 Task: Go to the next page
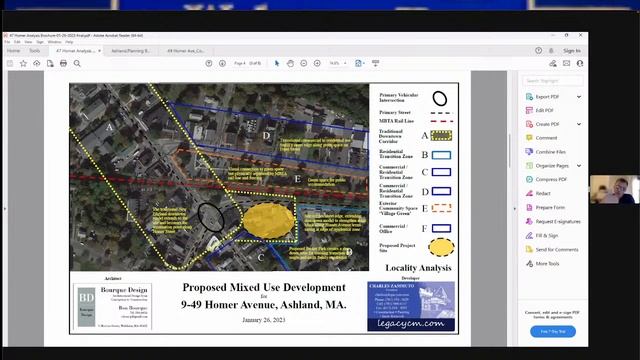pyautogui.click(x=222, y=63)
